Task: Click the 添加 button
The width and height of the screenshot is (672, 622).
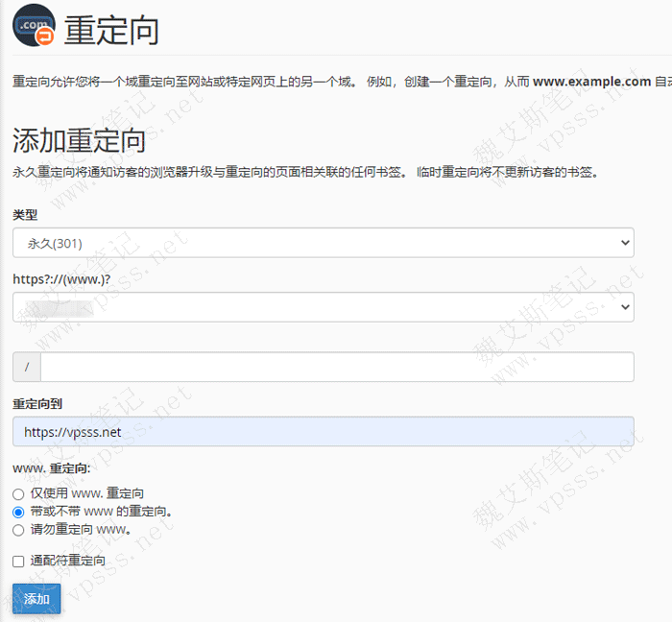Action: pyautogui.click(x=36, y=599)
